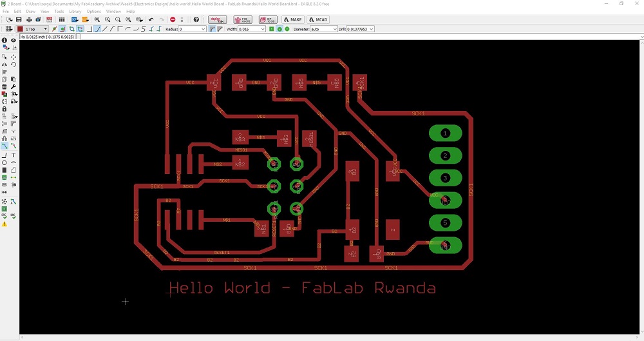Select the right-angle wire bend style
This screenshot has height=341, width=644.
(x=90, y=29)
